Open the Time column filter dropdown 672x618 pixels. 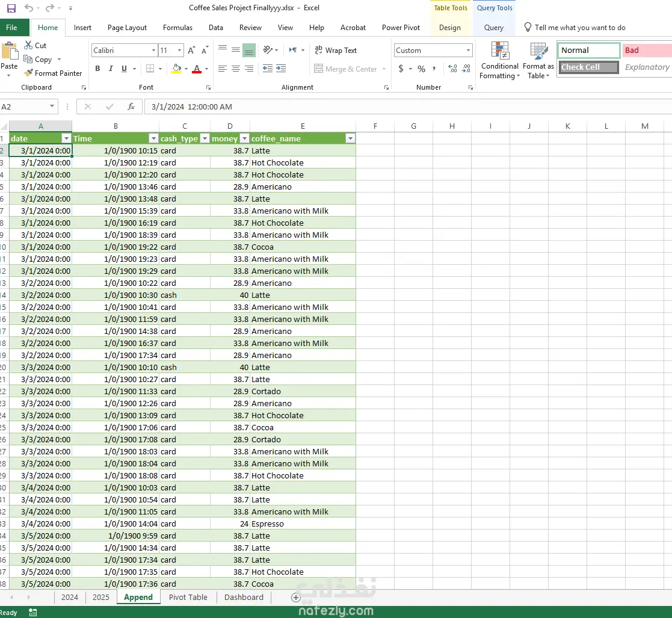click(x=153, y=138)
